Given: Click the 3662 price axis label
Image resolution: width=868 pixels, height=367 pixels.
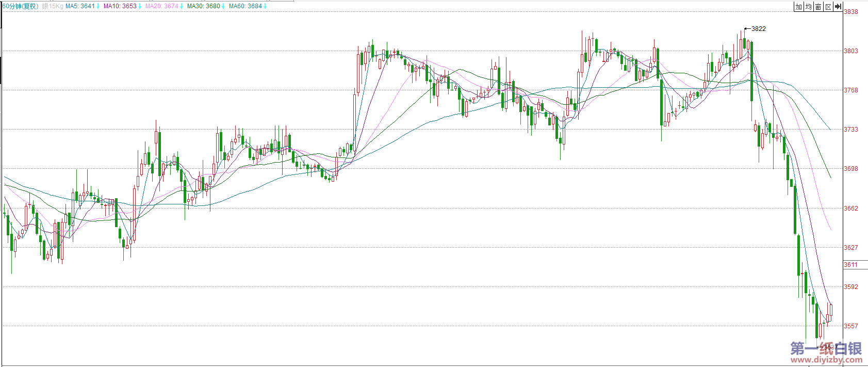Looking at the screenshot, I should pyautogui.click(x=851, y=209).
